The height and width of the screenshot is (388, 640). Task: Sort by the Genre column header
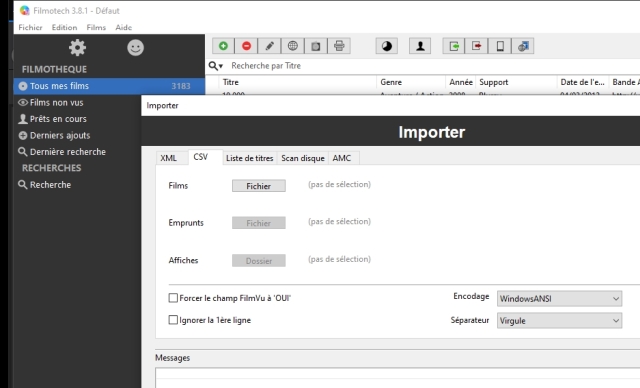[411, 82]
